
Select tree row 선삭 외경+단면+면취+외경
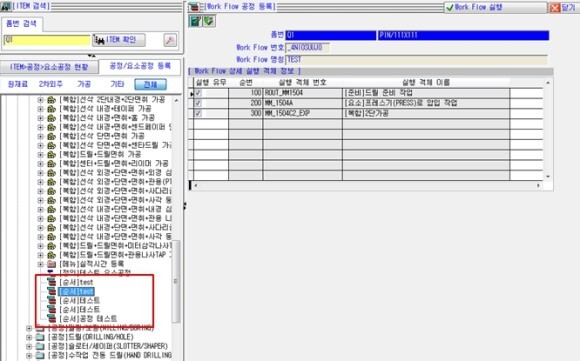point(115,173)
